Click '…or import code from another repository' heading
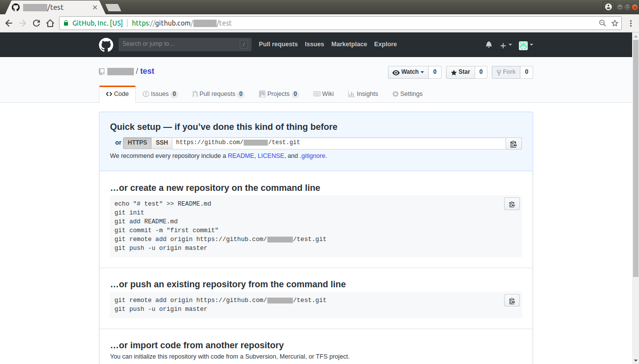 (197, 345)
